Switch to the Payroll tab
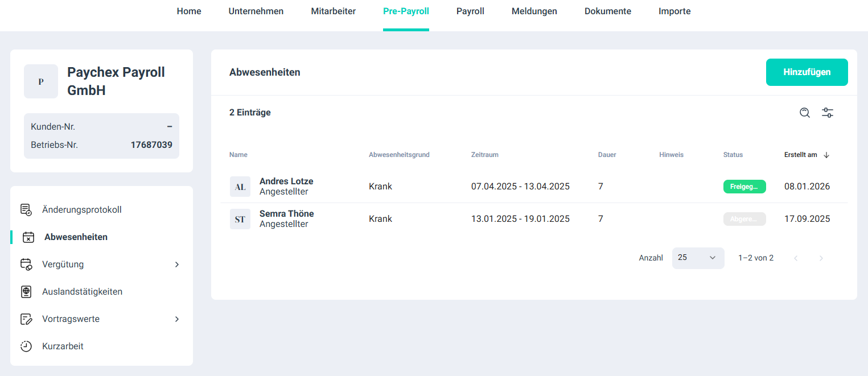The height and width of the screenshot is (376, 868). (x=470, y=11)
